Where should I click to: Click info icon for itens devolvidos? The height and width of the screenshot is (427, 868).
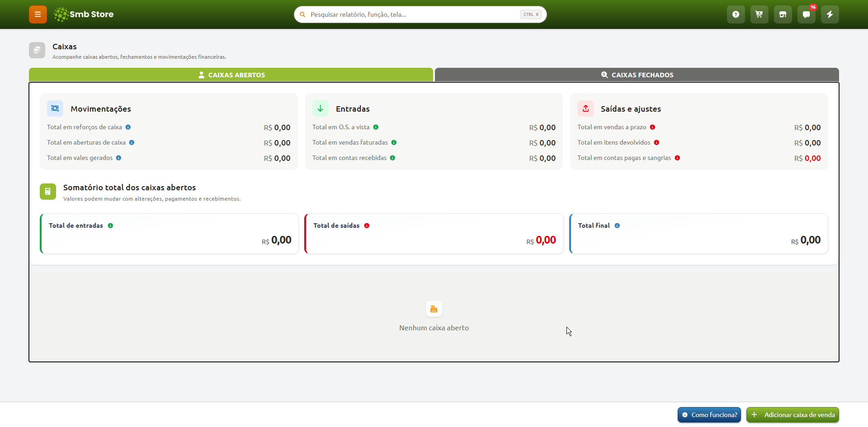coord(656,143)
